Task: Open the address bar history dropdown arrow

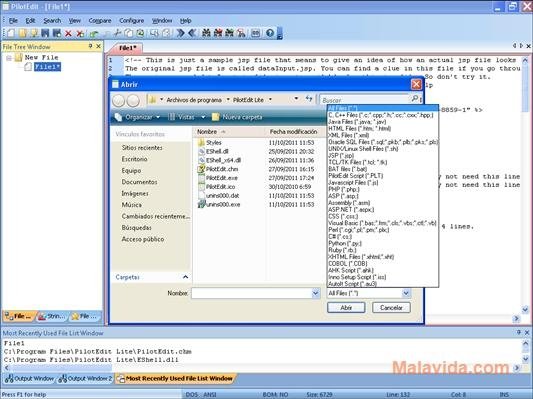Action: (x=296, y=99)
